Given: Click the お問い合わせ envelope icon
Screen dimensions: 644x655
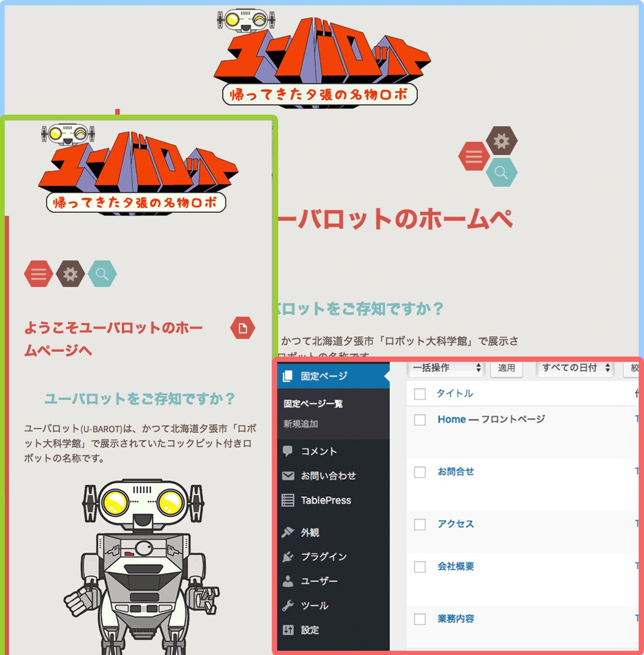Looking at the screenshot, I should pos(288,476).
